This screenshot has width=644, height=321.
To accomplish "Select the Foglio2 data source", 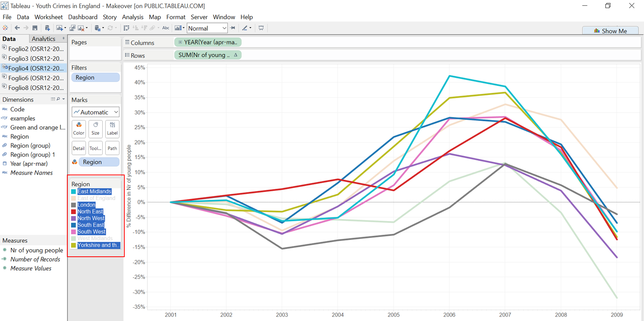I will coord(33,49).
